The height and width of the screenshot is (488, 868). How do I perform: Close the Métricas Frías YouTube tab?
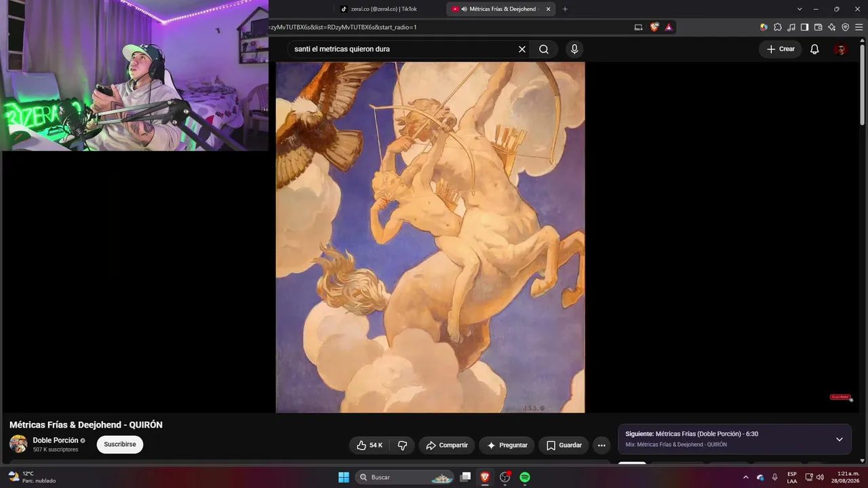point(548,9)
